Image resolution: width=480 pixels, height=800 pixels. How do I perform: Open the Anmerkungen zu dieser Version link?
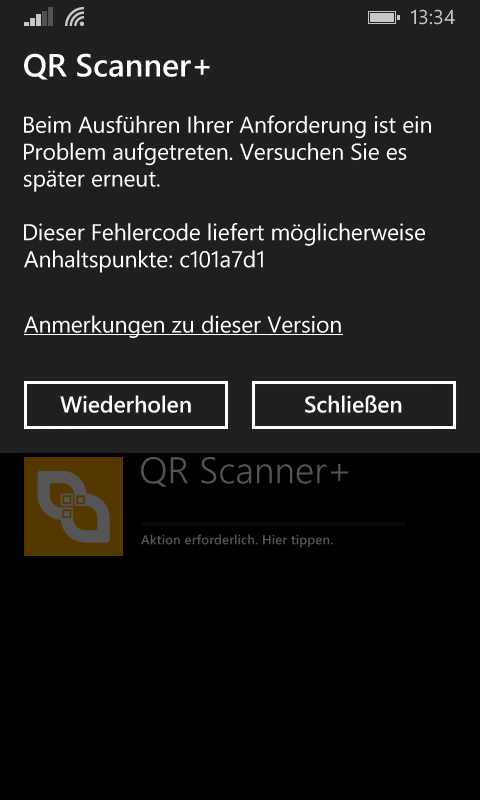(183, 324)
